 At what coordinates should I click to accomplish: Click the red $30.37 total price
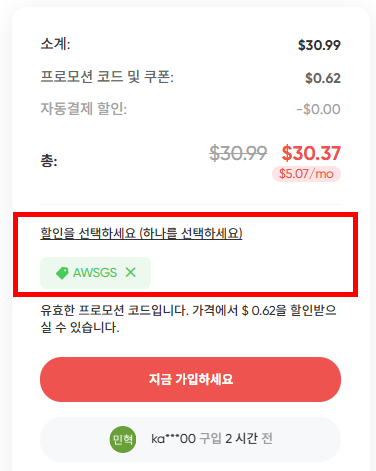[x=311, y=153]
